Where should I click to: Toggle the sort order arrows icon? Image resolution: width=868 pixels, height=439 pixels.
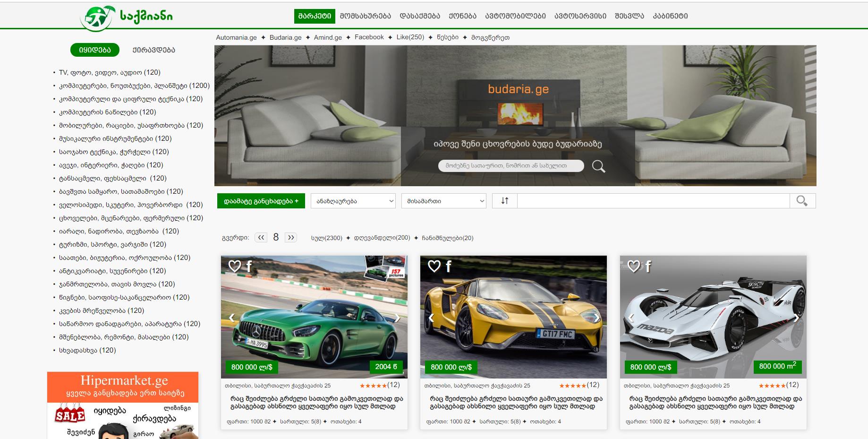(505, 201)
